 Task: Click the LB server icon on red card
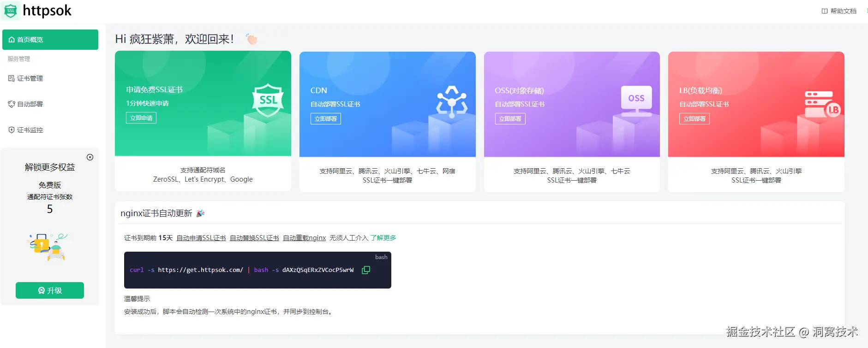coord(822,104)
